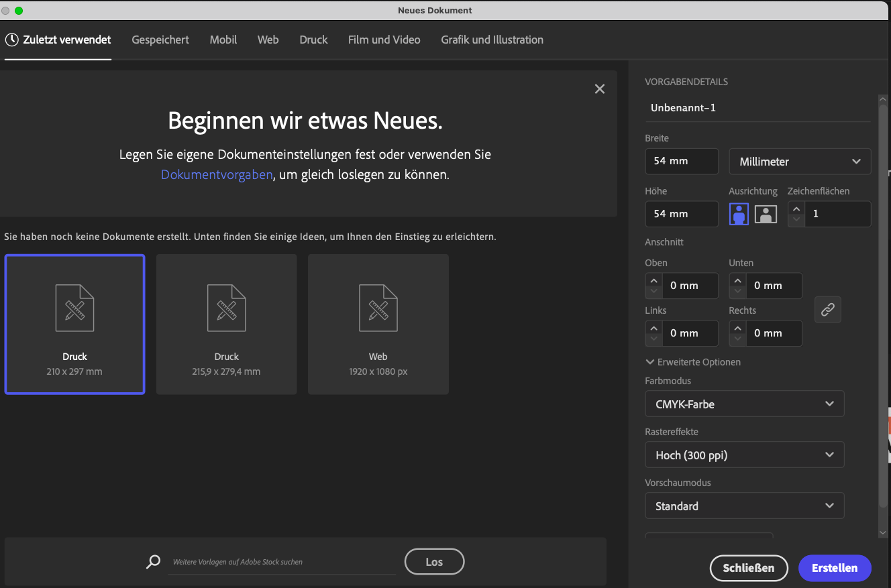891x588 pixels.
Task: Switch to Film und Video tab
Action: 384,40
